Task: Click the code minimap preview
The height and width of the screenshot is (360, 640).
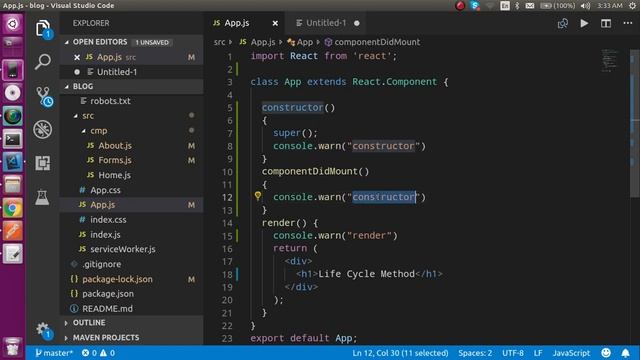Action: click(x=610, y=61)
